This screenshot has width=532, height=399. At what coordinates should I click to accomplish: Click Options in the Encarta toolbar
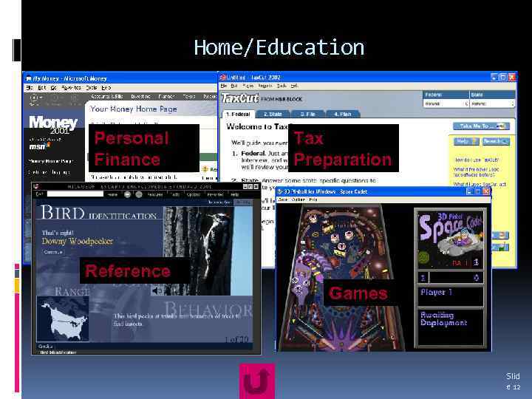coord(193,194)
